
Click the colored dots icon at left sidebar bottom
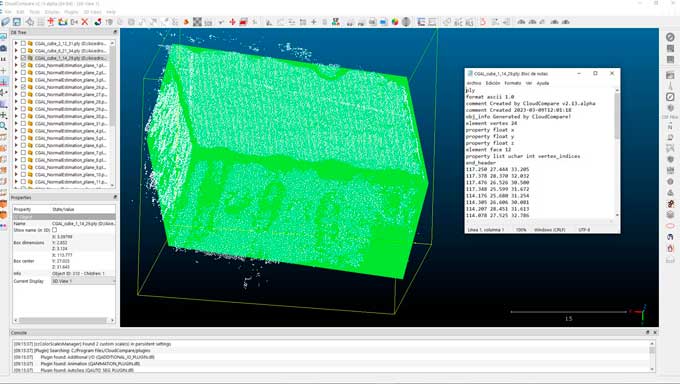click(3, 226)
